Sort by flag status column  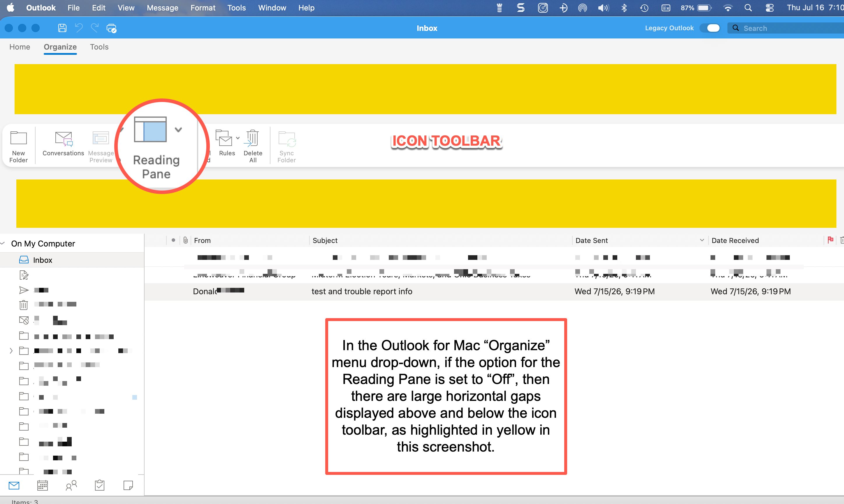pos(830,240)
